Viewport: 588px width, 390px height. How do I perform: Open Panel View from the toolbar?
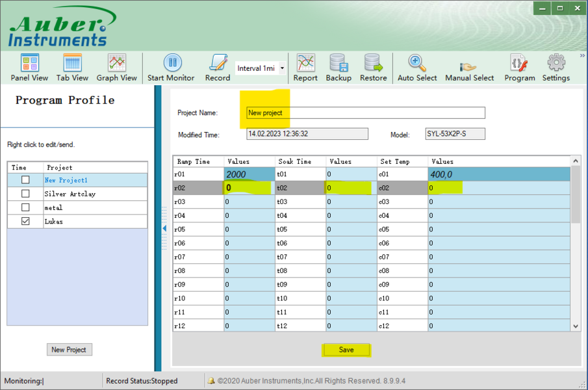[29, 68]
